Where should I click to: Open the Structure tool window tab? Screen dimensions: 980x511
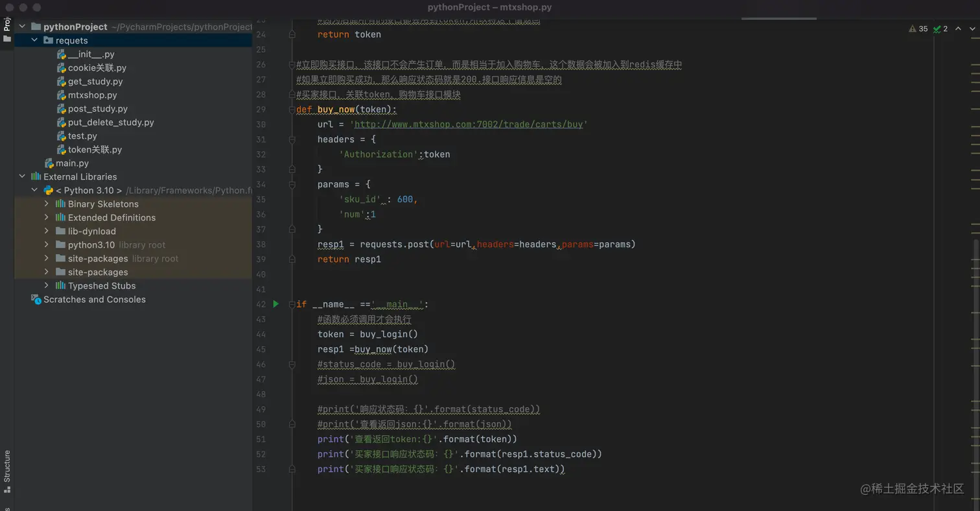tap(7, 466)
